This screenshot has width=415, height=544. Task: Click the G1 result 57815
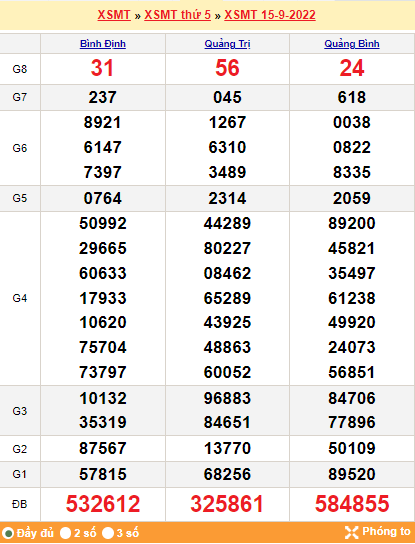click(x=103, y=474)
